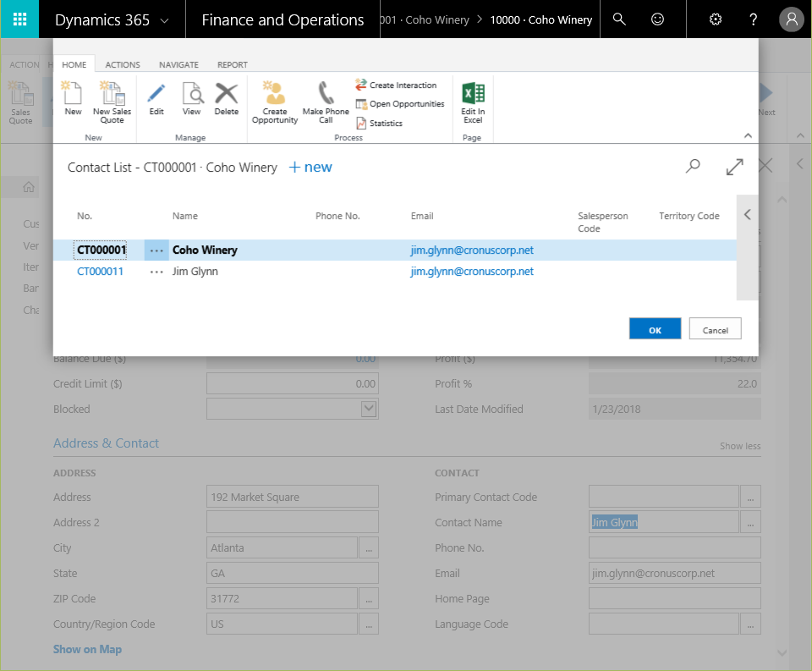Click email link in Jim Glynn row
812x671 pixels.
(472, 272)
